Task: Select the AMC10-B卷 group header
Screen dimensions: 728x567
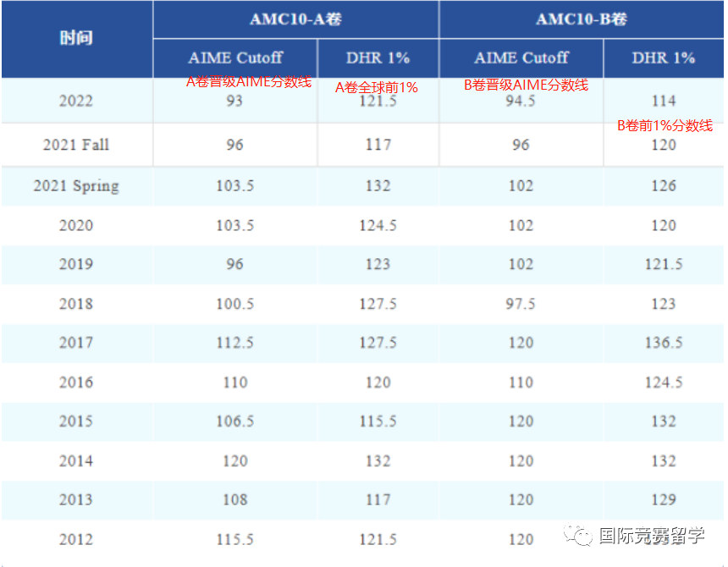Action: (x=582, y=19)
